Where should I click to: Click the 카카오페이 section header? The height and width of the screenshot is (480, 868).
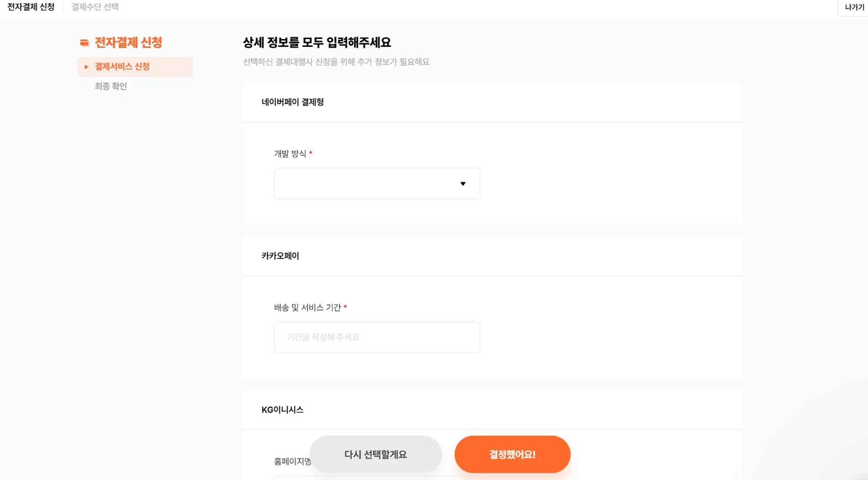point(280,256)
